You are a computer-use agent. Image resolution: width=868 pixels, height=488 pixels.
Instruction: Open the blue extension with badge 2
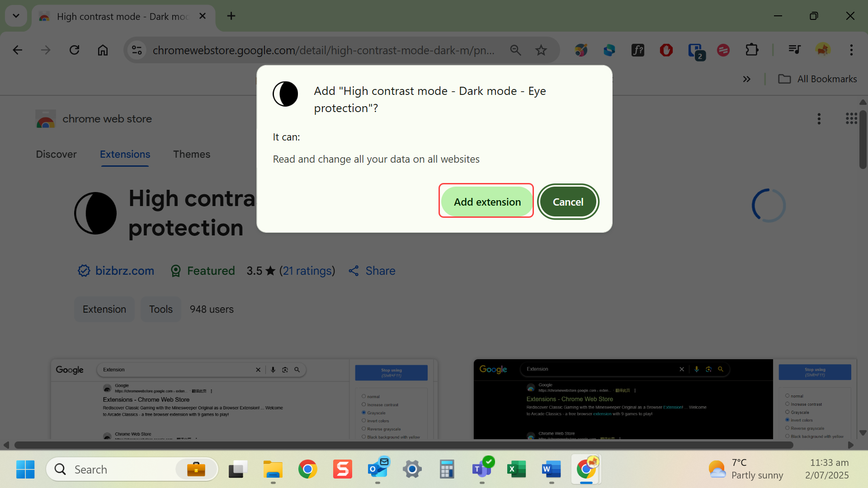click(x=696, y=51)
